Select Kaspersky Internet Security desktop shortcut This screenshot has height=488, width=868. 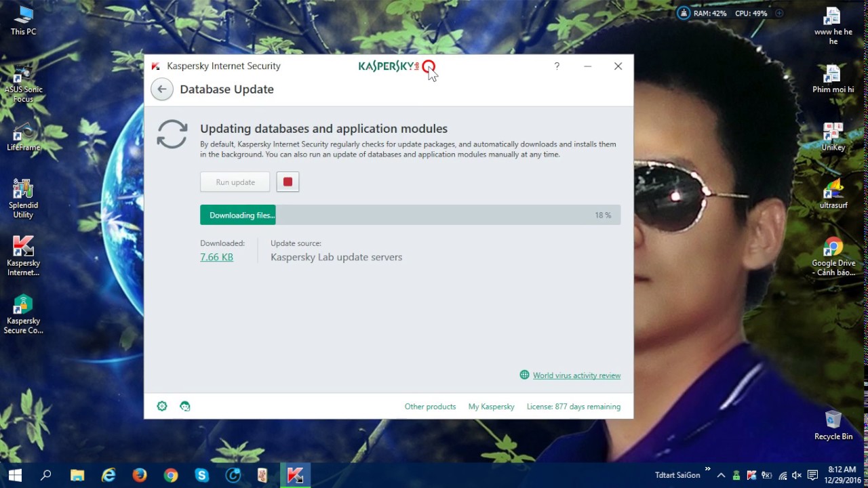pyautogui.click(x=23, y=256)
